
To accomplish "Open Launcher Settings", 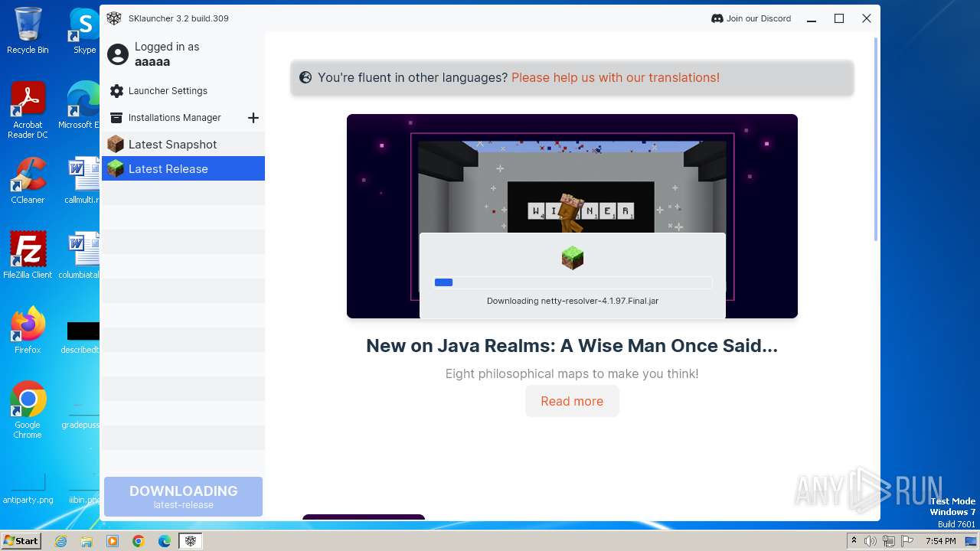I will (x=168, y=91).
